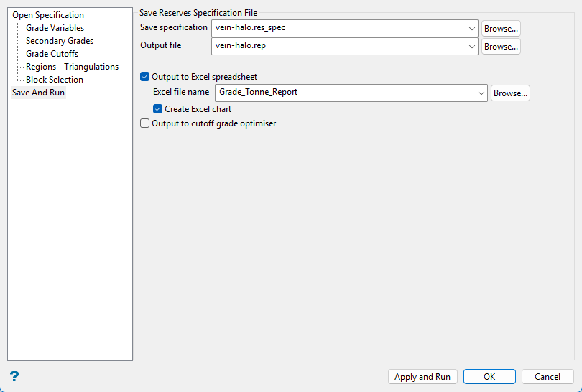Expand the Save specification dropdown arrow
This screenshot has height=392, width=582.
point(471,29)
